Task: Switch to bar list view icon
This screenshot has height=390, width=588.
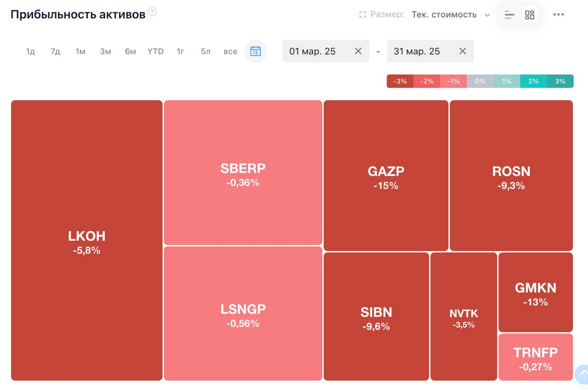Action: click(x=509, y=15)
